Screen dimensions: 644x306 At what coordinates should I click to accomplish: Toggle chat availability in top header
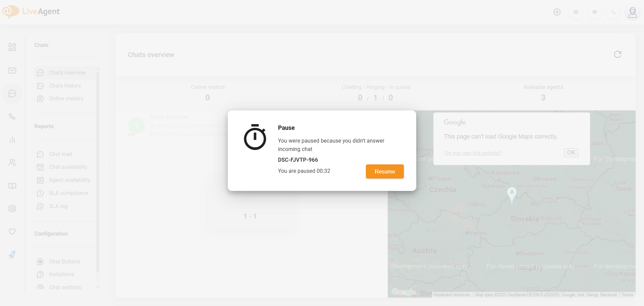tap(595, 12)
